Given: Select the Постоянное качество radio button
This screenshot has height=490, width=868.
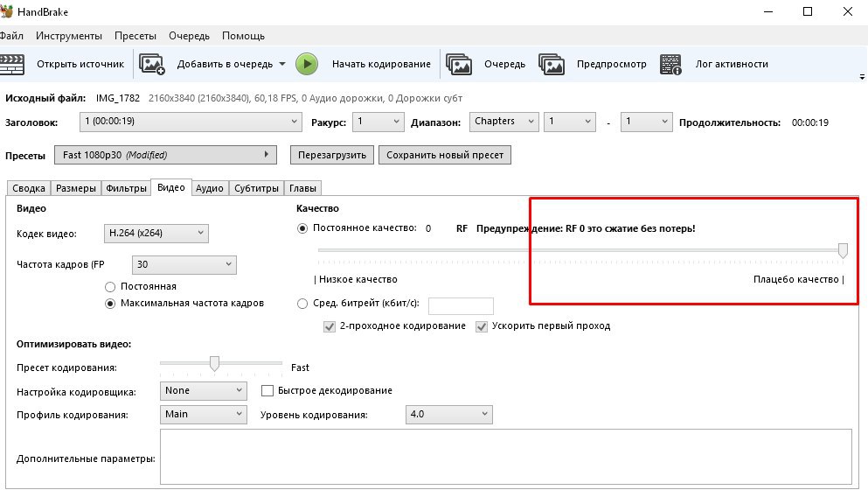Looking at the screenshot, I should pyautogui.click(x=302, y=228).
